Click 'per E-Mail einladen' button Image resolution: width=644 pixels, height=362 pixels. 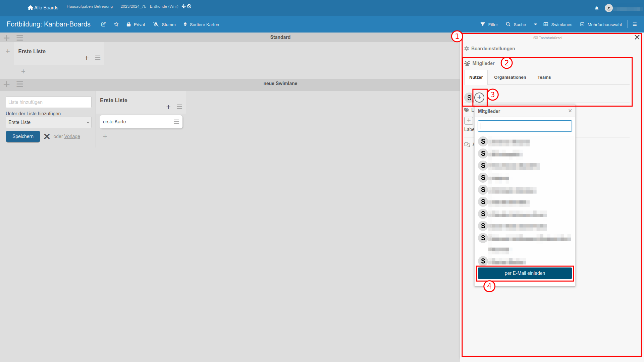pyautogui.click(x=525, y=273)
